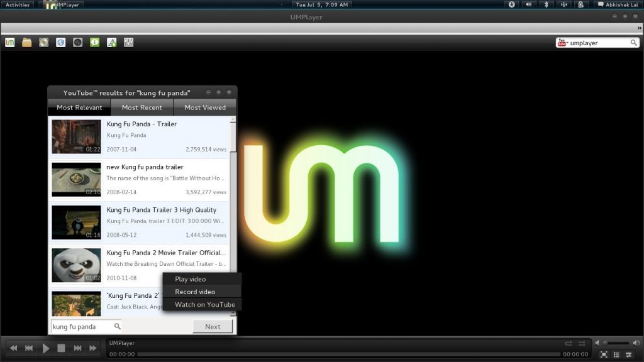This screenshot has width=644, height=362.
Task: Open the equalizer icon on the toolbar
Action: click(x=128, y=41)
